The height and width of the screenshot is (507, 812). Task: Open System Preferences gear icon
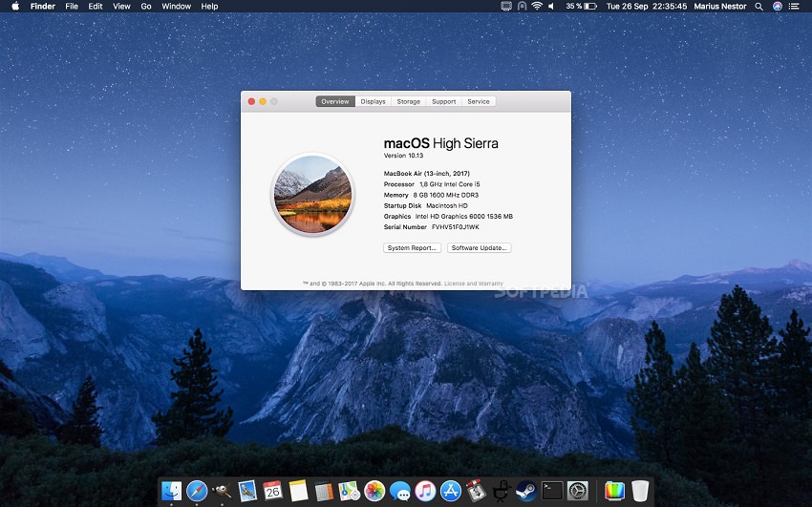577,491
